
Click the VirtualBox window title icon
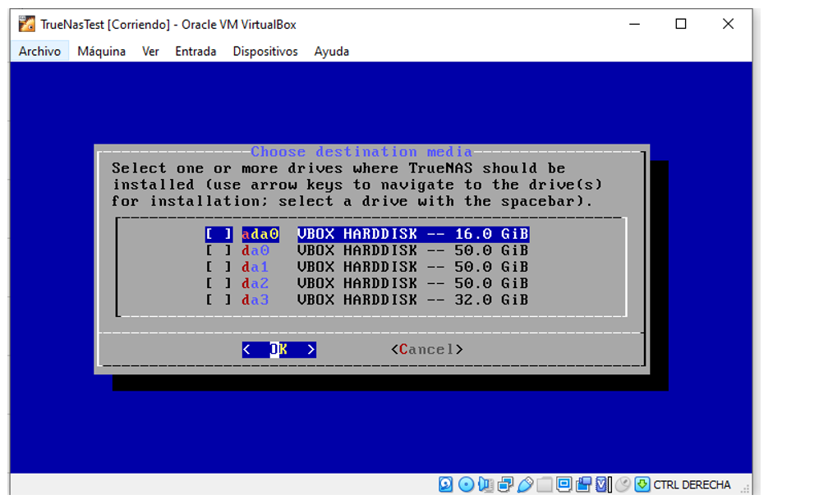[27, 24]
